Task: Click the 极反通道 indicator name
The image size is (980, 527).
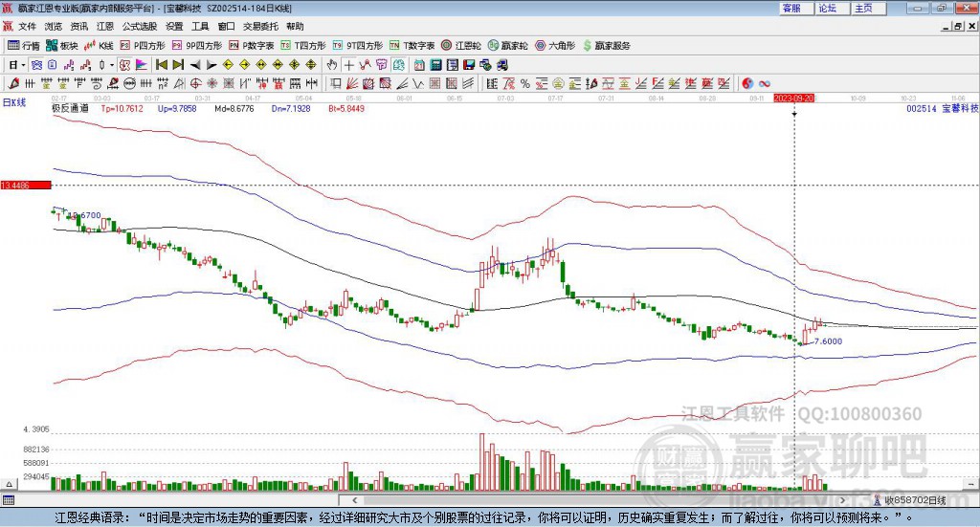Action: [x=70, y=108]
